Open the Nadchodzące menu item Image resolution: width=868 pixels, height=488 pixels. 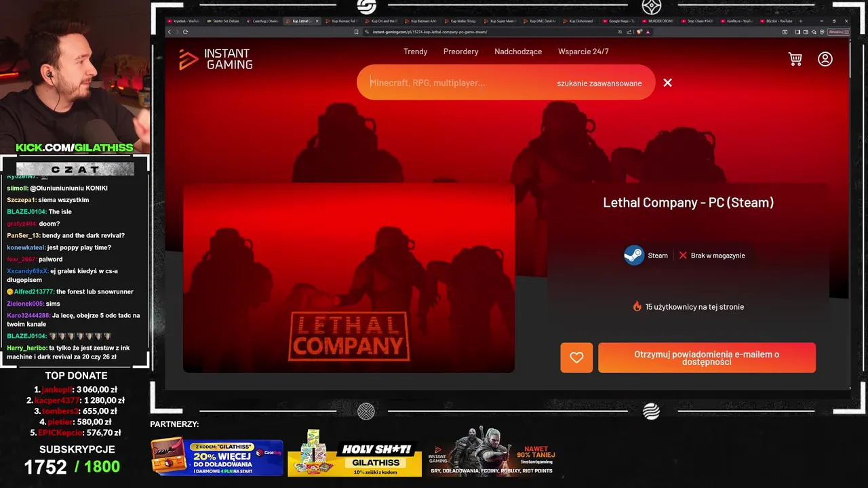(x=518, y=52)
